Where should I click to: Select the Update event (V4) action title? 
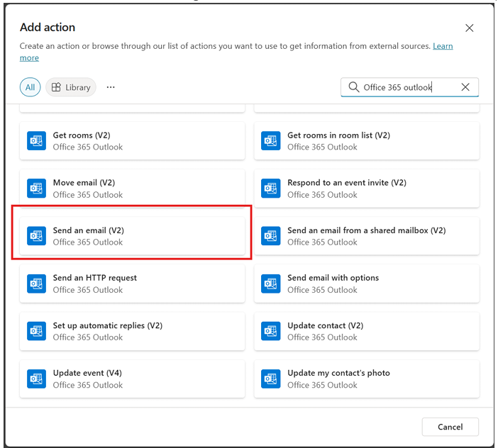(x=87, y=373)
